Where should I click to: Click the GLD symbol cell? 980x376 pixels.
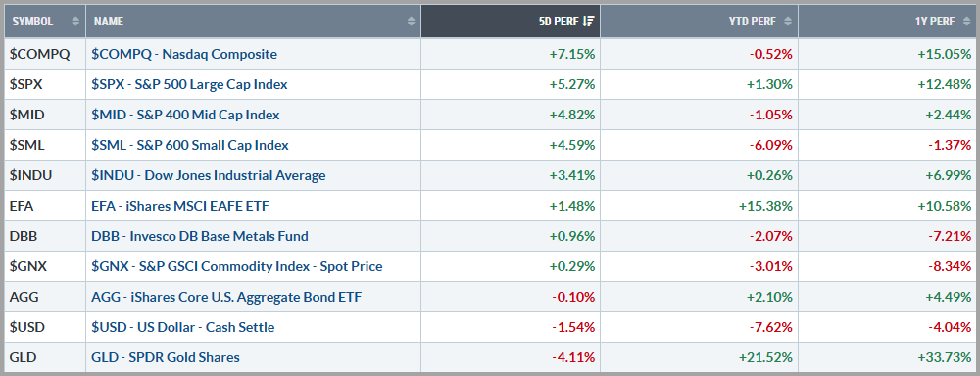45,358
